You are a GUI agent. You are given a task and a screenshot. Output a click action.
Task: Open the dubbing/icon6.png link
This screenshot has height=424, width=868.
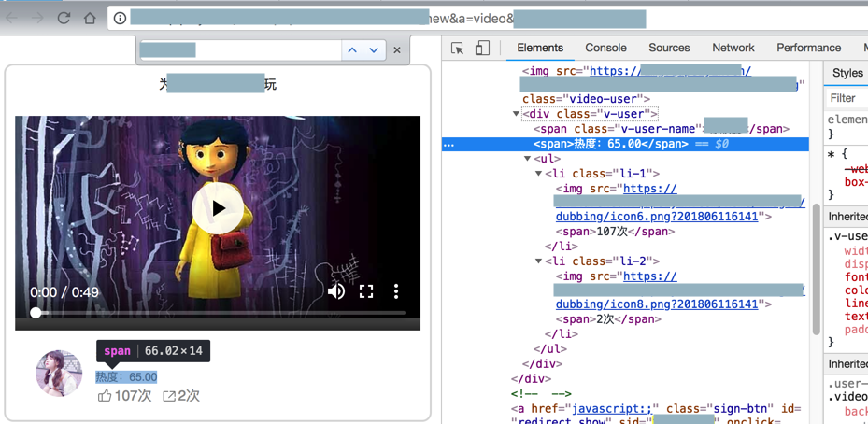[x=657, y=217]
